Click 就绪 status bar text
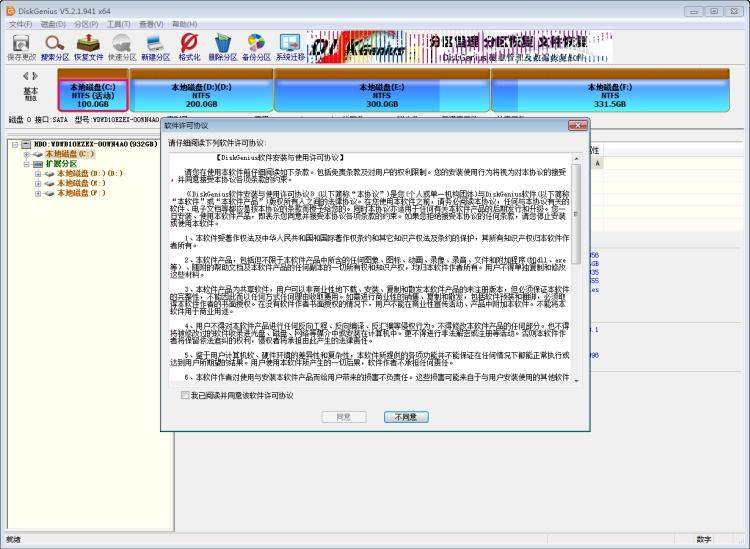The width and height of the screenshot is (750, 549). (x=13, y=539)
